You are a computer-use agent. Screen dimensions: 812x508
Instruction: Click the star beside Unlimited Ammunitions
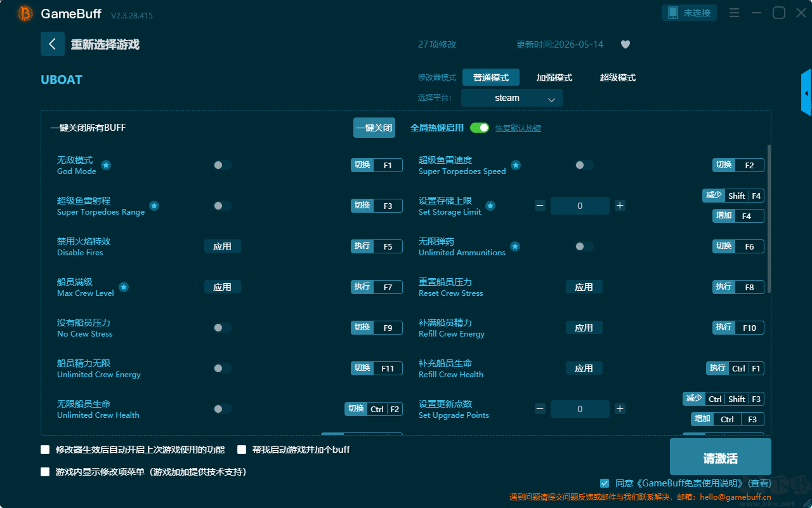coord(515,246)
